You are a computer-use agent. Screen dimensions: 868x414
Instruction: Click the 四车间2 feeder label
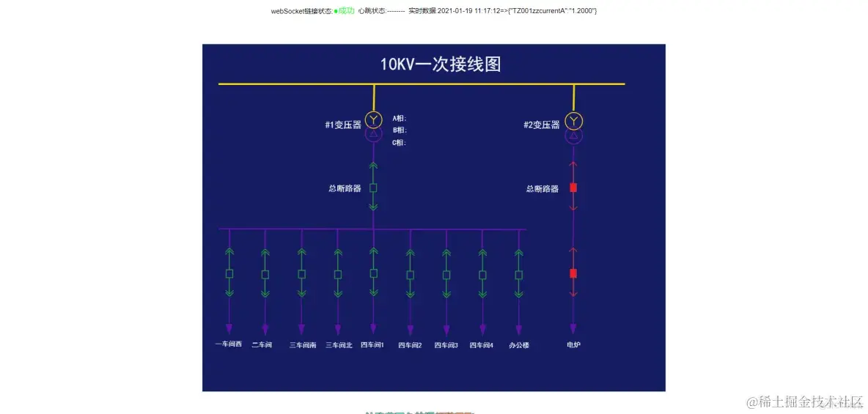point(411,345)
